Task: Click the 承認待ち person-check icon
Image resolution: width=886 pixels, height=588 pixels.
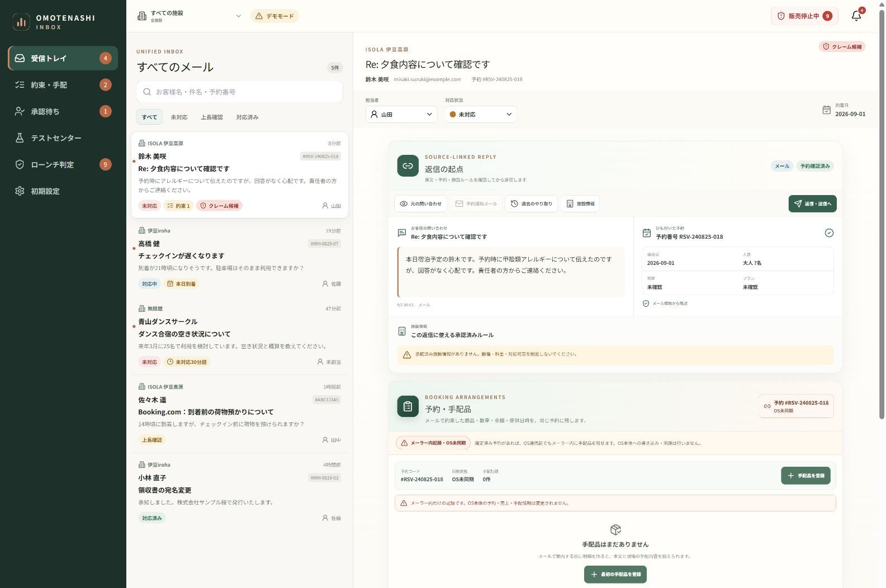Action: click(x=20, y=111)
